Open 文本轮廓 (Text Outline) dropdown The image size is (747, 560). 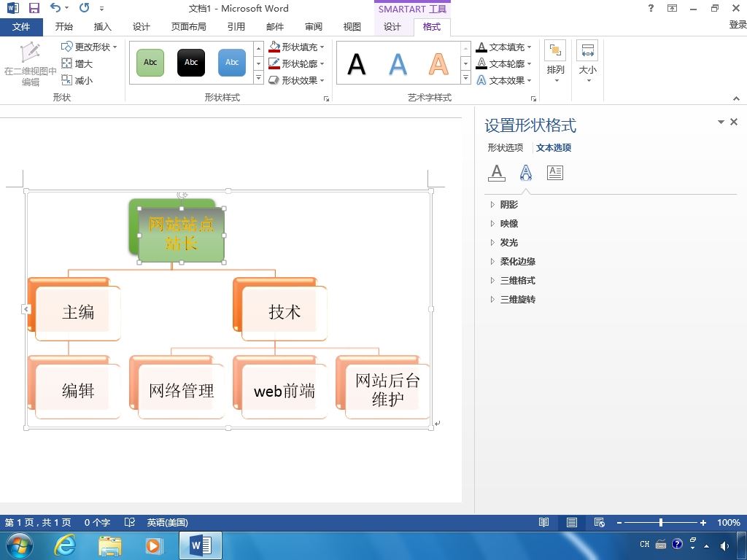pyautogui.click(x=503, y=63)
